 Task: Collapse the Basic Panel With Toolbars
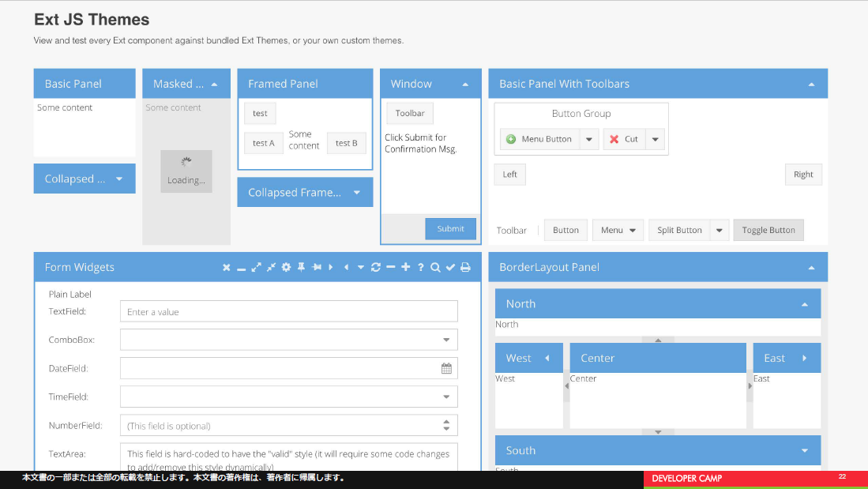811,85
